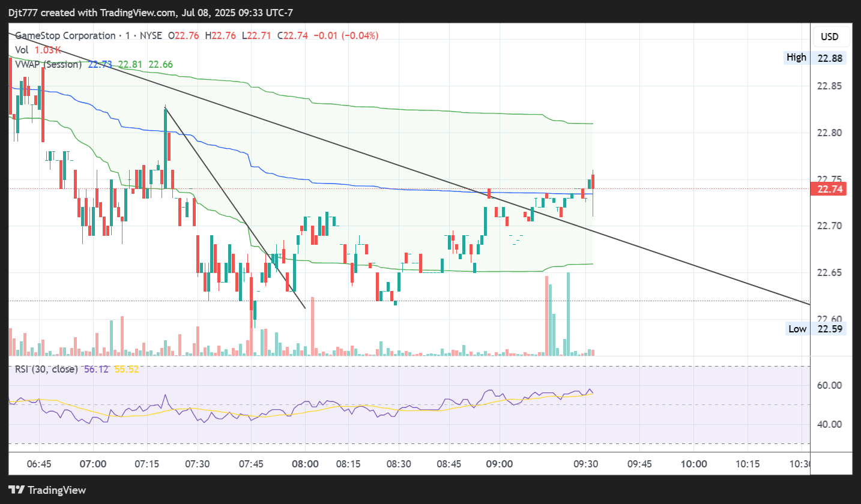Click the 22.80 price axis label
The width and height of the screenshot is (861, 504).
[x=829, y=133]
